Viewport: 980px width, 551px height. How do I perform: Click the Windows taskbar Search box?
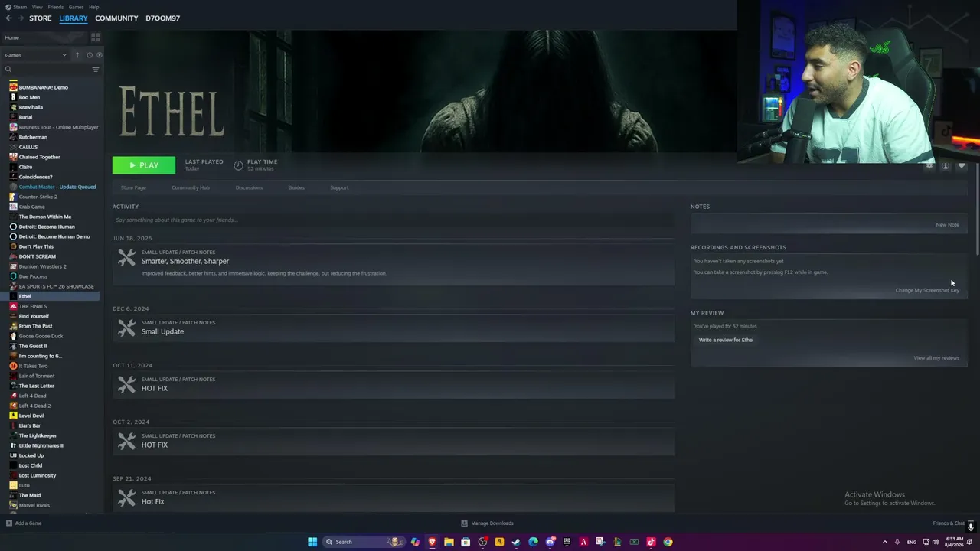(x=362, y=542)
